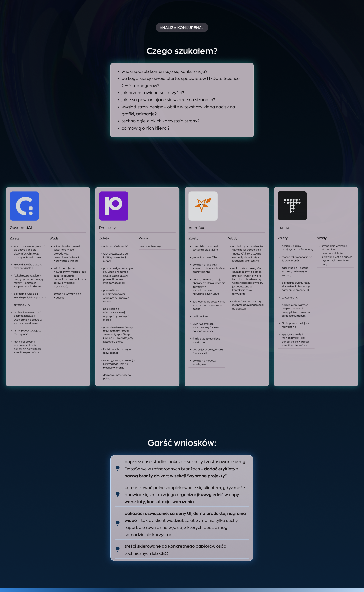Click 'USP: "Co zyskasz współpracując"' item

[x=206, y=327]
